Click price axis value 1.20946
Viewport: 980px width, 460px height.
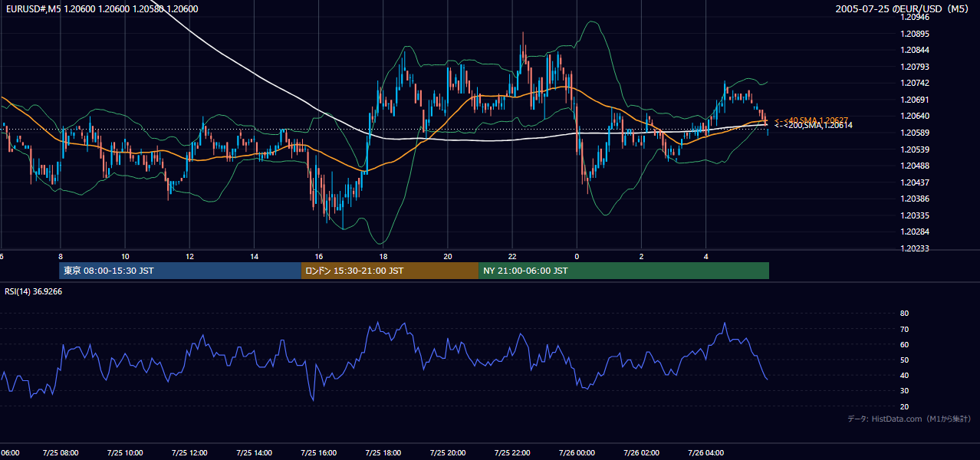tap(916, 17)
